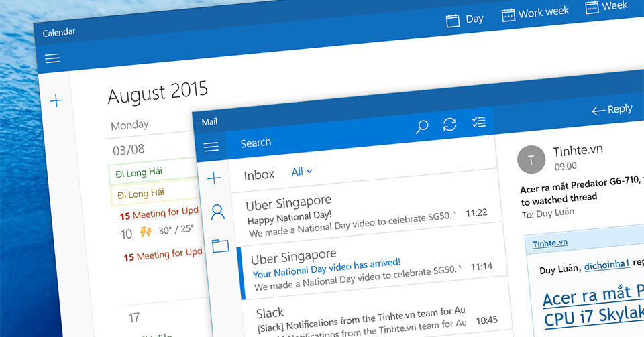Screen dimensions: 644x337
Task: Click the Tinhte.vn sender name
Action: tap(578, 151)
